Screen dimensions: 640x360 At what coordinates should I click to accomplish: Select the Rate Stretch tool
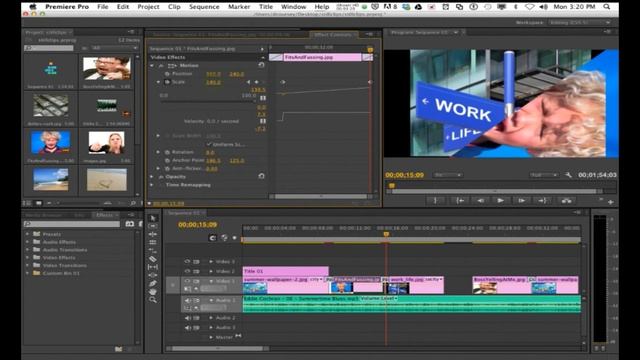(153, 251)
